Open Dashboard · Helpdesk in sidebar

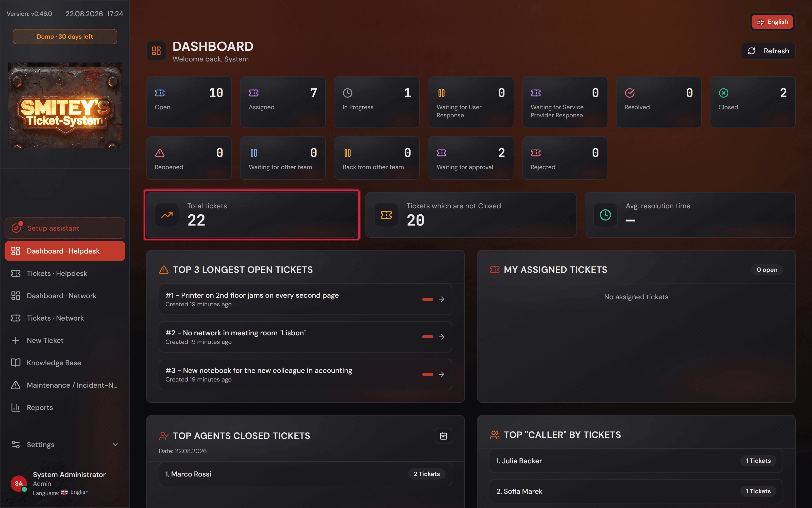[x=65, y=251]
